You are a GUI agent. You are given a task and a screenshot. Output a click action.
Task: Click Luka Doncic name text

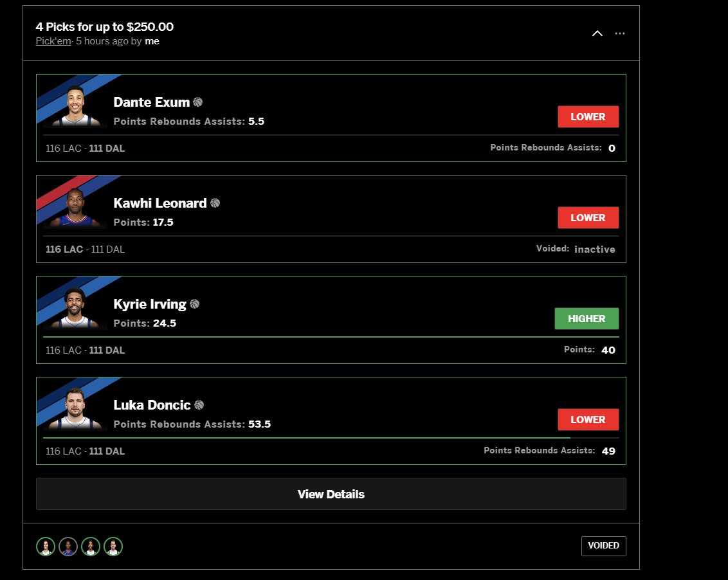pyautogui.click(x=152, y=405)
